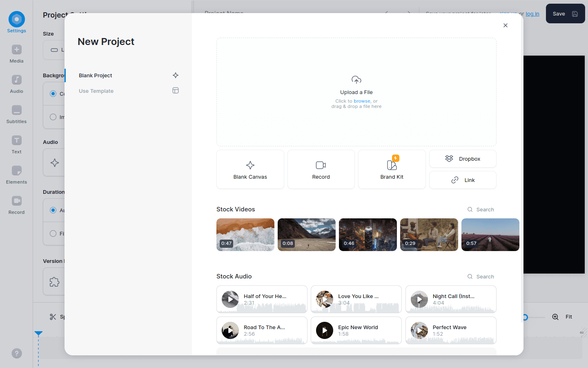Screen dimensions: 588x368
Task: Save the current project
Action: [x=565, y=13]
